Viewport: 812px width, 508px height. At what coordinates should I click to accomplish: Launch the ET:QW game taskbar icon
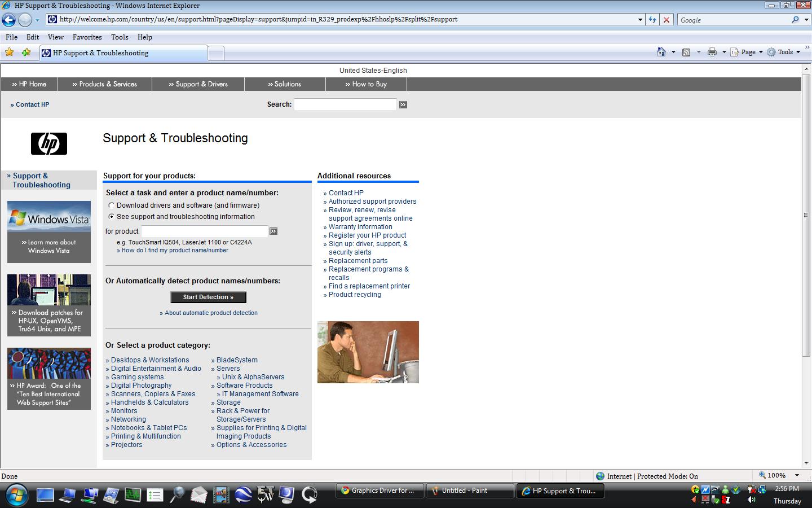[x=266, y=495]
